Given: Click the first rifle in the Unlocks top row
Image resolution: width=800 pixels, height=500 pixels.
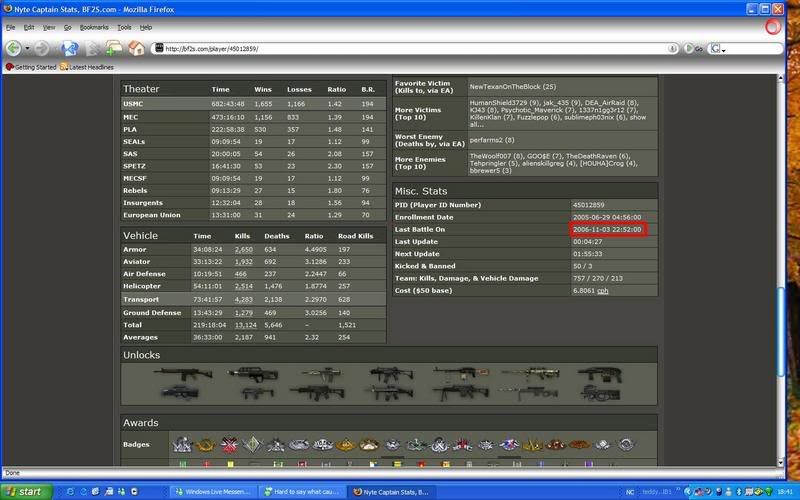Looking at the screenshot, I should click(x=183, y=374).
